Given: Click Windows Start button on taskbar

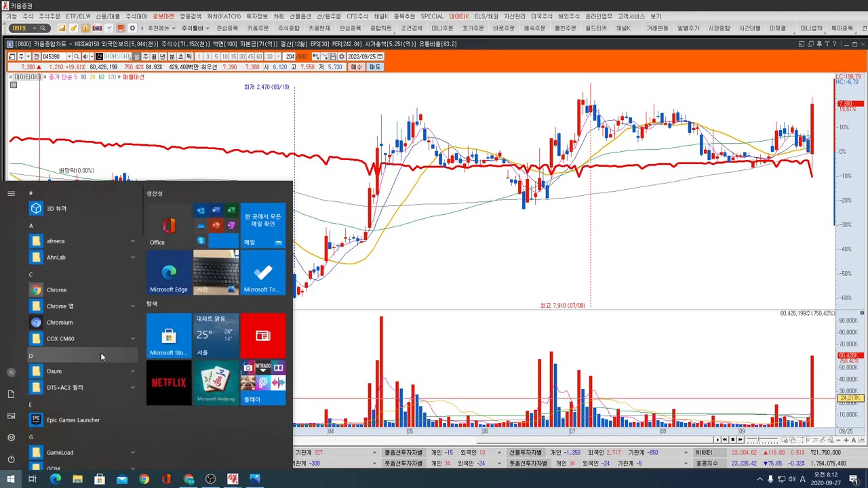Looking at the screenshot, I should (11, 479).
